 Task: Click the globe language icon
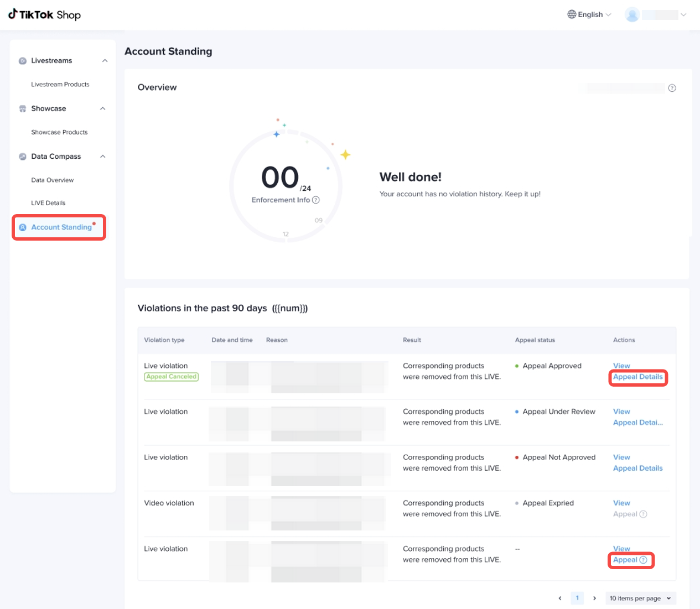(x=572, y=14)
